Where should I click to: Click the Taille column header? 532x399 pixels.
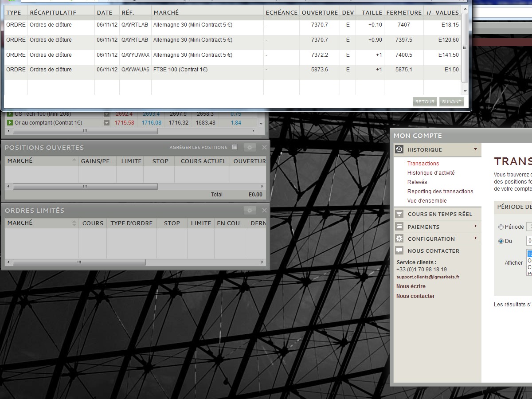[372, 12]
